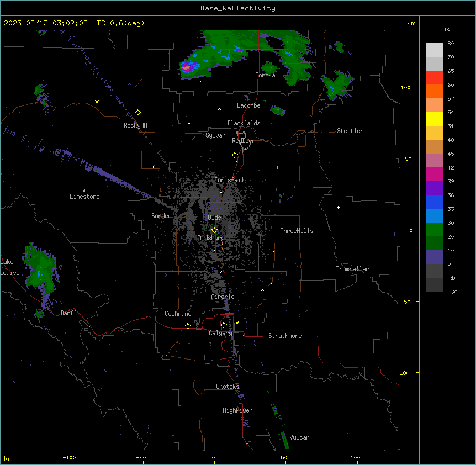The height and width of the screenshot is (465, 476).
Task: Select the Sylvan label
Action: tap(215, 135)
